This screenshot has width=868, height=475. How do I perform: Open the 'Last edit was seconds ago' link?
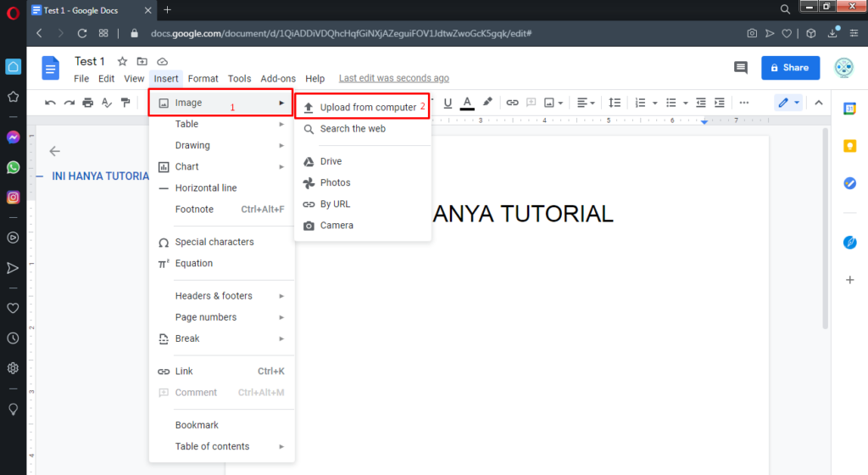tap(394, 79)
